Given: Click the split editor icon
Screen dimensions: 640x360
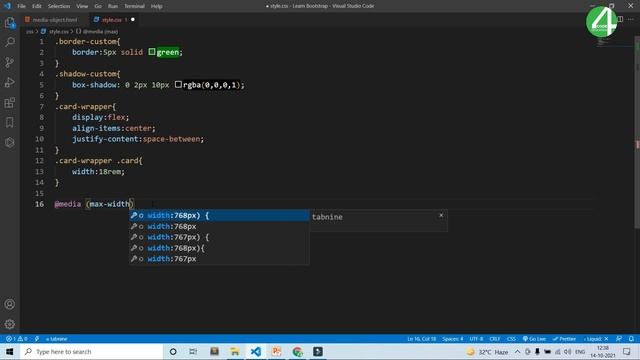Looking at the screenshot, I should pyautogui.click(x=620, y=19).
